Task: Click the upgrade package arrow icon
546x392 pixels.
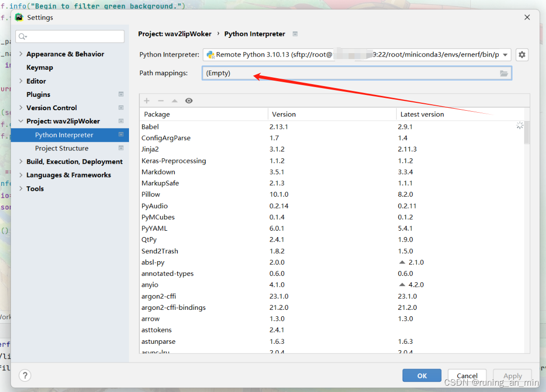Action: (x=174, y=100)
